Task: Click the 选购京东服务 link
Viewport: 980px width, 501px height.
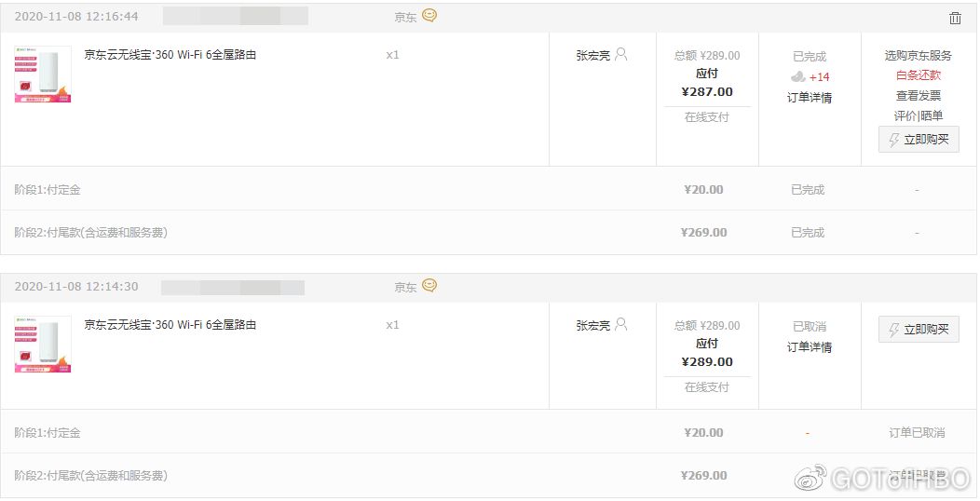Action: click(x=918, y=56)
